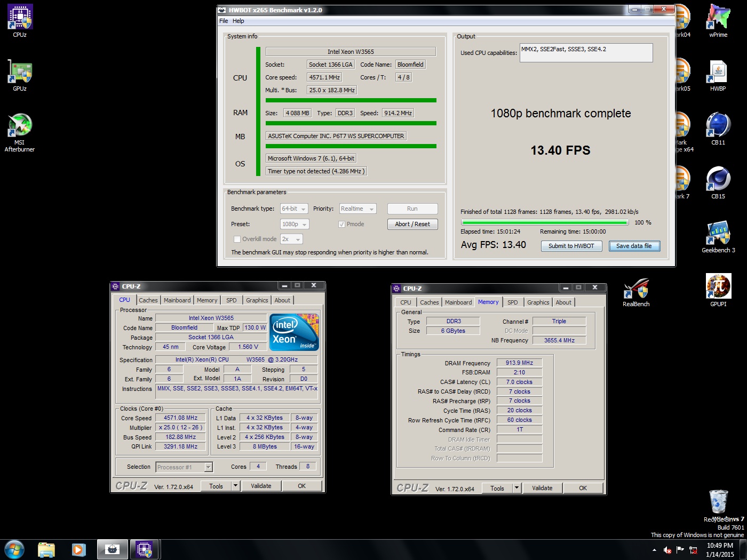Open the Benchmark type 64-bit dropdown
Viewport: 747px width, 560px height.
294,209
